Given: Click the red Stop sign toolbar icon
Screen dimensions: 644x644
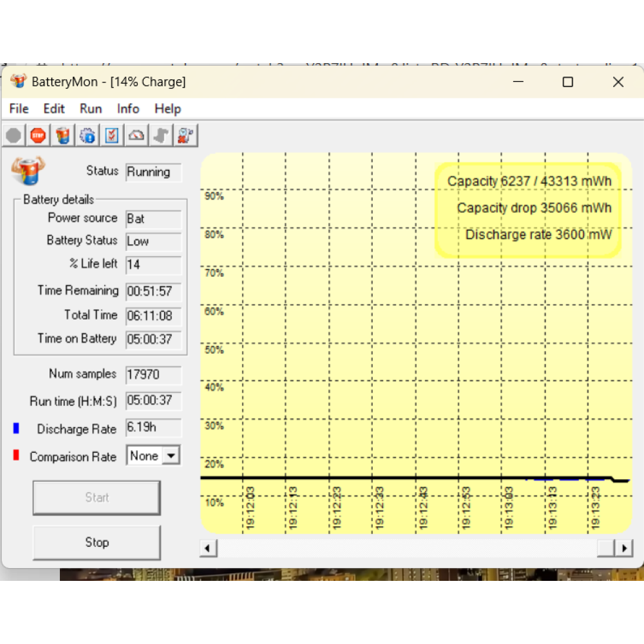Looking at the screenshot, I should [38, 135].
